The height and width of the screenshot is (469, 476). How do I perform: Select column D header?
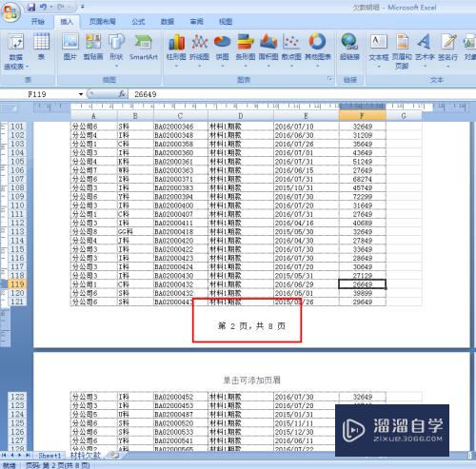(241, 116)
